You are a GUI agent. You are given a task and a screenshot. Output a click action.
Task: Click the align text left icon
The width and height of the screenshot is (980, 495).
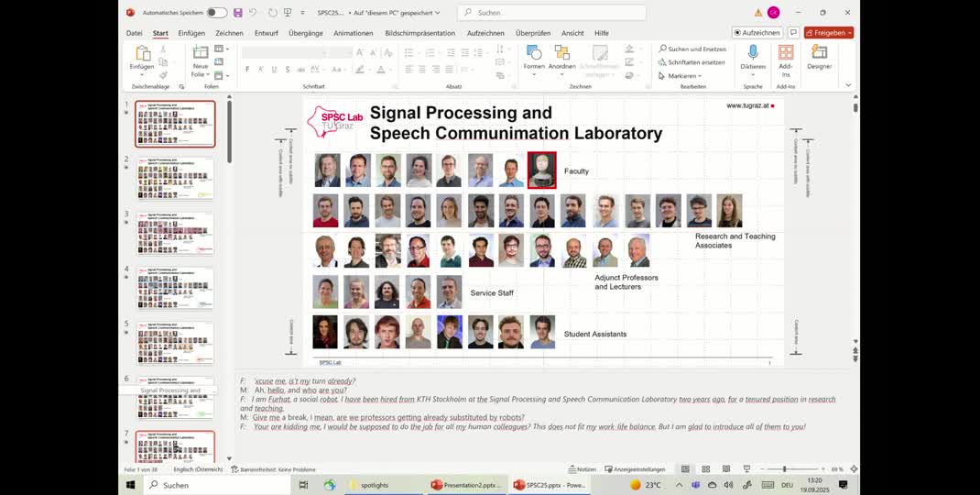pos(409,70)
